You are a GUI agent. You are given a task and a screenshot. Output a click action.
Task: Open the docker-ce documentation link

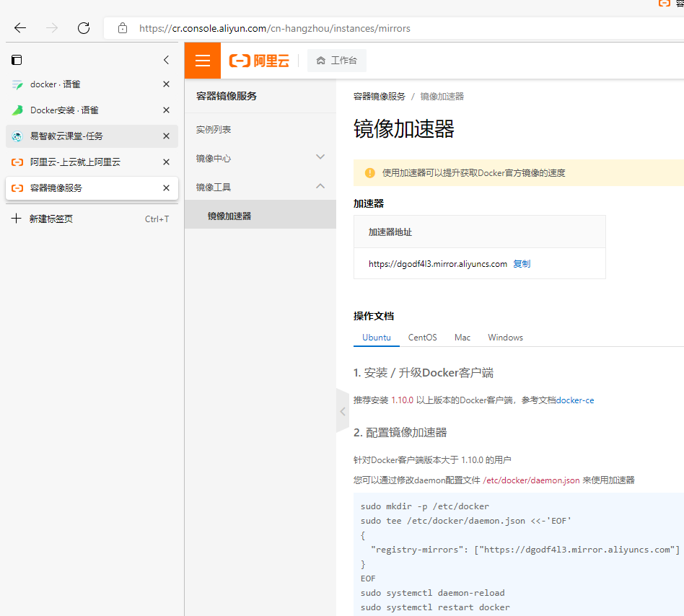(575, 400)
